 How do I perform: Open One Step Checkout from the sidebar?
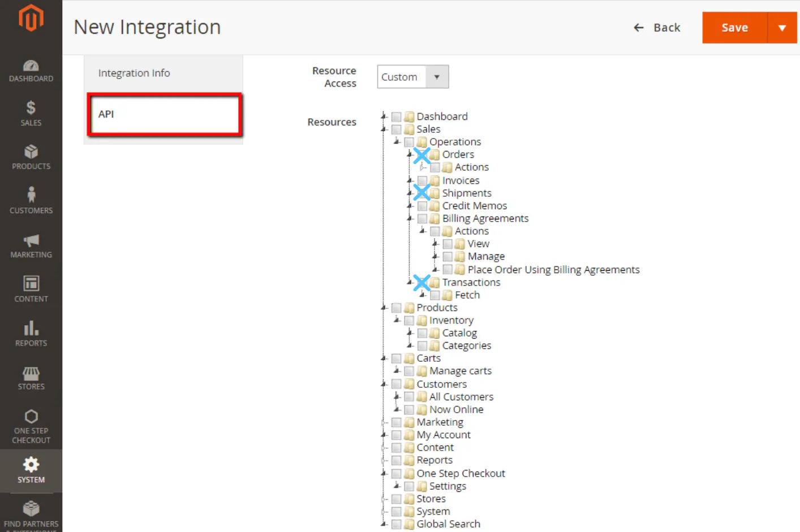pyautogui.click(x=31, y=424)
